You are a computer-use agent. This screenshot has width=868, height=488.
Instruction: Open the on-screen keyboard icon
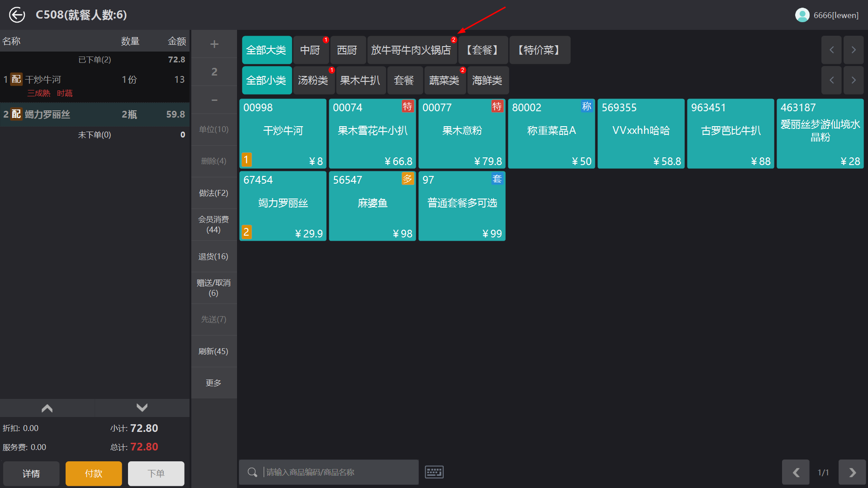434,472
